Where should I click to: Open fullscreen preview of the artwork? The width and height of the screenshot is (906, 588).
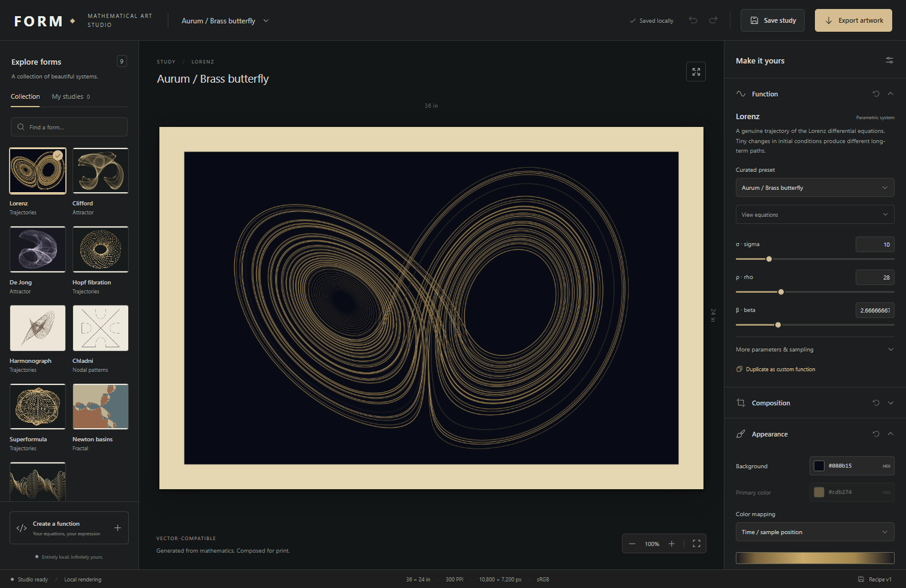pos(696,72)
